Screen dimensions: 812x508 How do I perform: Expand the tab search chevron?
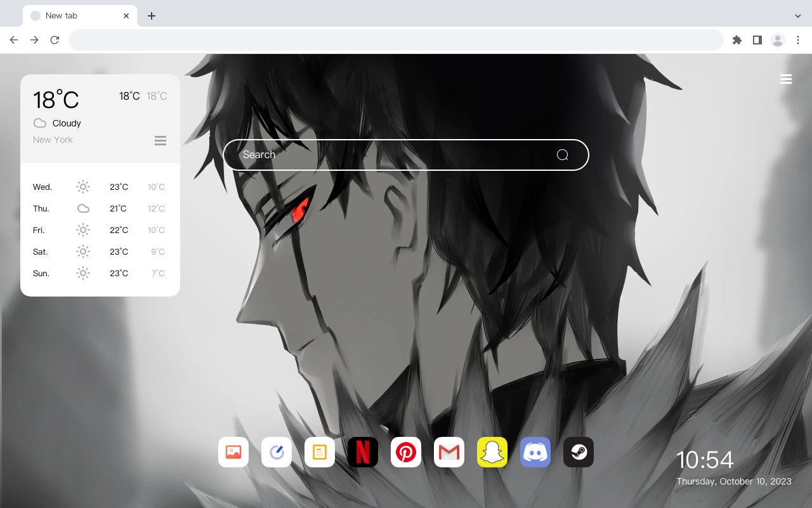(798, 16)
